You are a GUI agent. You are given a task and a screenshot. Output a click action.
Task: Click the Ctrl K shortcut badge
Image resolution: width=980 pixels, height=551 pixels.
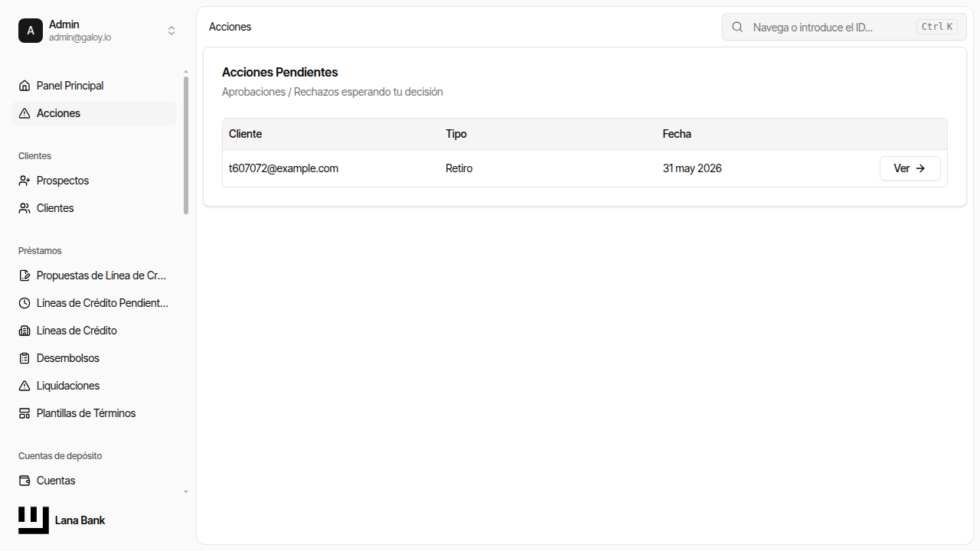[x=937, y=27]
